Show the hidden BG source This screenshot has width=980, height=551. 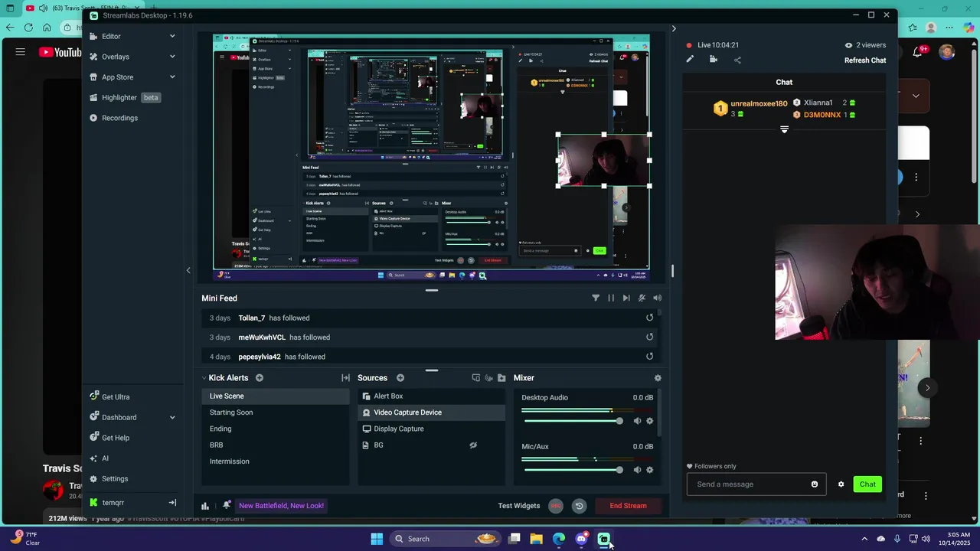click(473, 445)
